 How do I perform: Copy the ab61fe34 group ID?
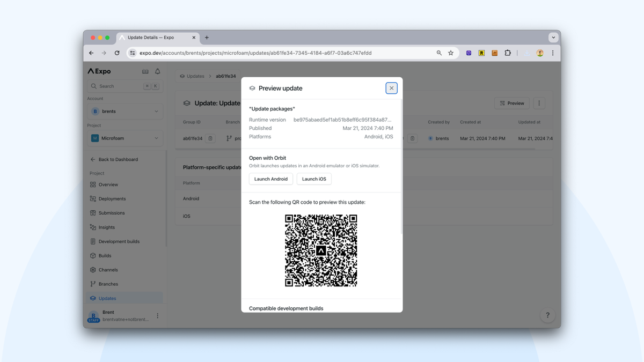pyautogui.click(x=210, y=138)
